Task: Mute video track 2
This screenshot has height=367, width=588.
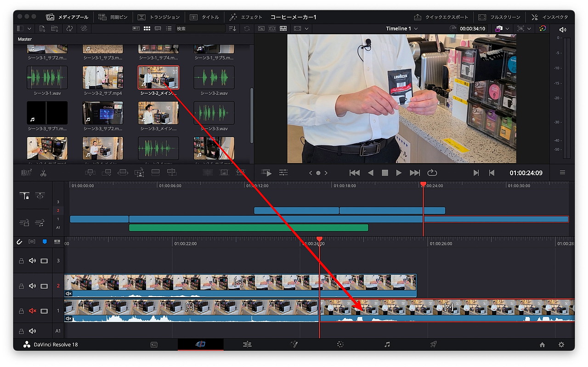Action: pos(32,286)
